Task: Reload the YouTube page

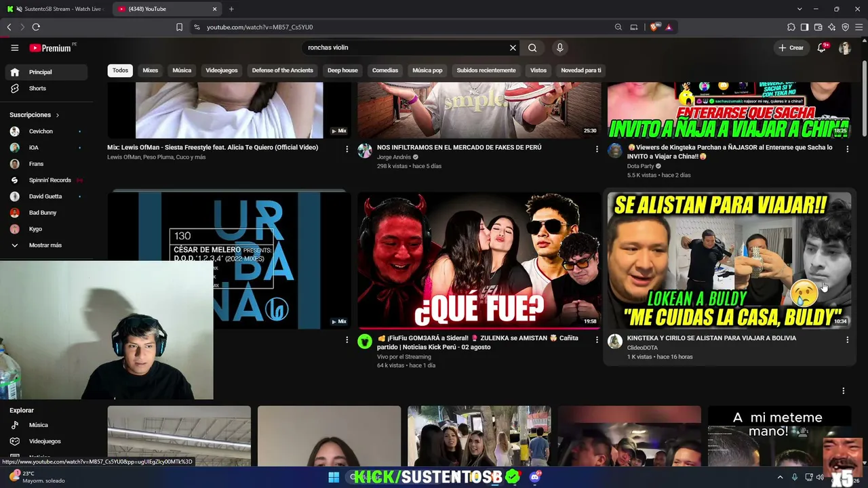Action: 36,27
